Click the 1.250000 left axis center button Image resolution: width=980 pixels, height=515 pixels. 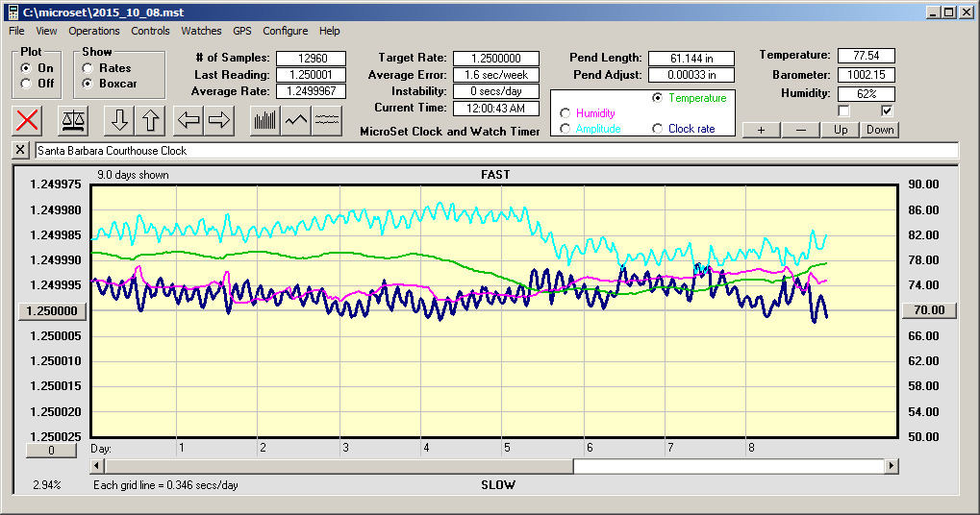pos(52,311)
